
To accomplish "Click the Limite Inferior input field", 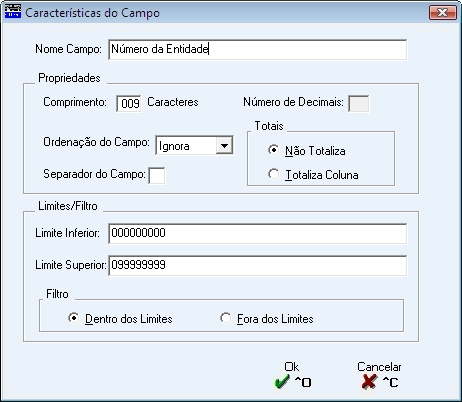I will pyautogui.click(x=257, y=233).
